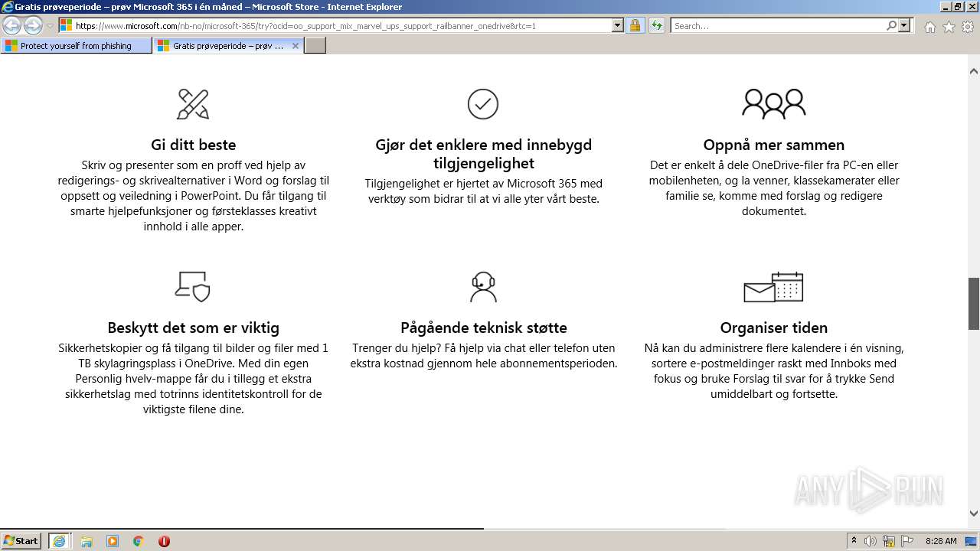Click the paragraph starting 'Sikkerhetskopier og få tilgang'
The height and width of the screenshot is (551, 980).
(x=194, y=379)
